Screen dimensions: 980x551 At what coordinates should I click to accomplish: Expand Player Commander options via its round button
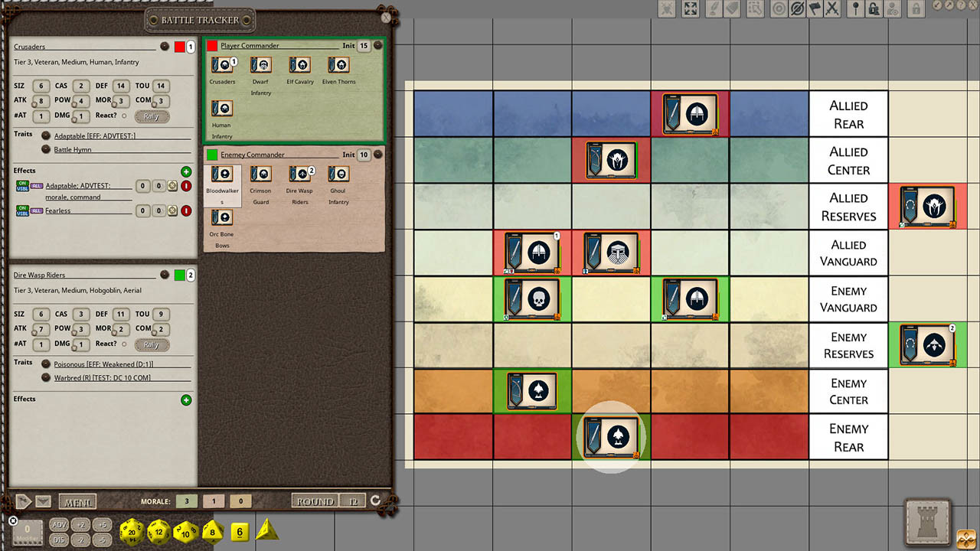[377, 45]
